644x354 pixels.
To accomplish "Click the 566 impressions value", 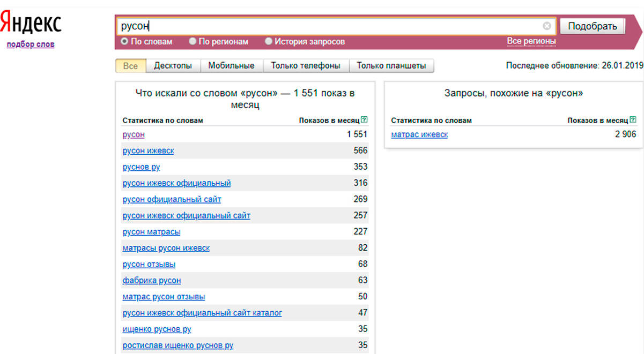I will coord(360,150).
